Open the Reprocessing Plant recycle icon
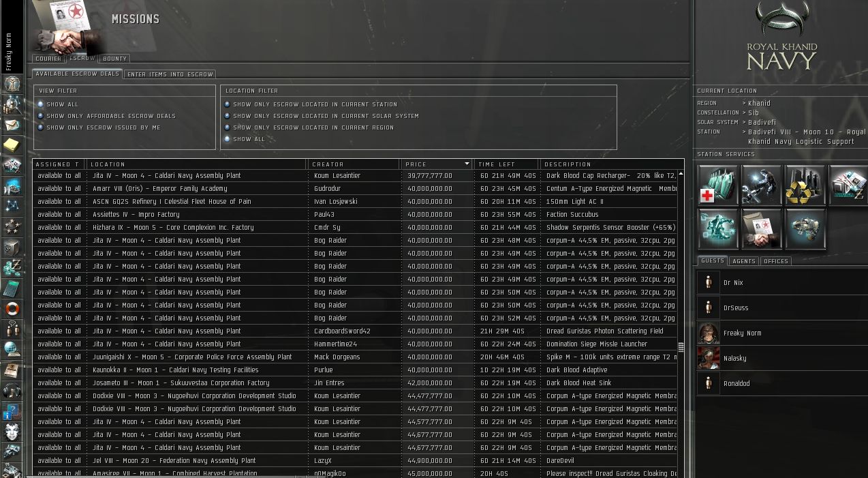 click(805, 185)
